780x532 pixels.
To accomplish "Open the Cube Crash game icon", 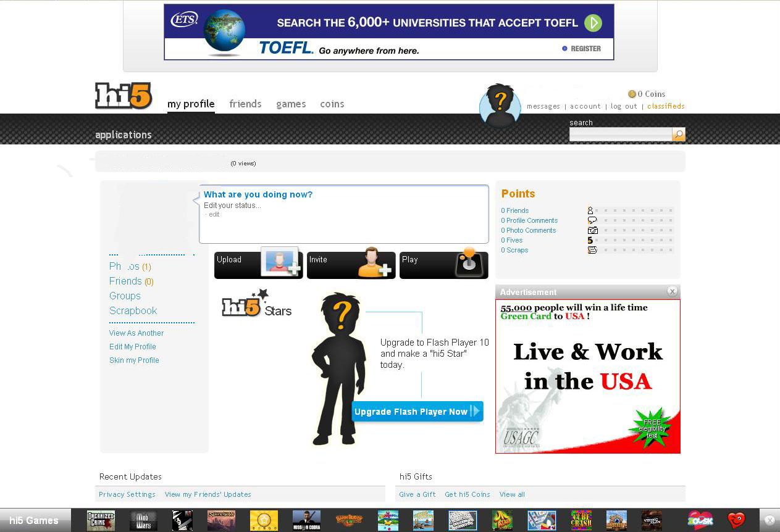I will [x=581, y=520].
